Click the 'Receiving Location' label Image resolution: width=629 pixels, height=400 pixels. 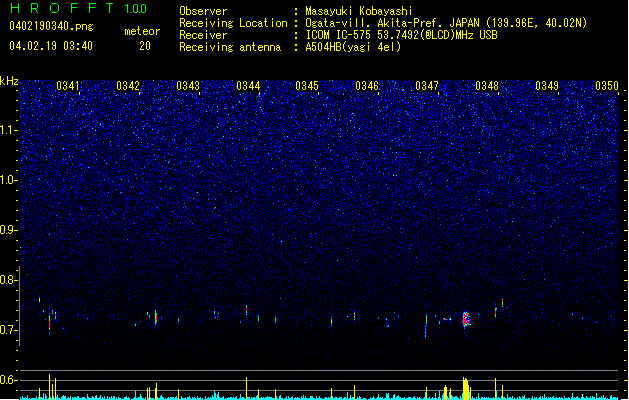233,23
